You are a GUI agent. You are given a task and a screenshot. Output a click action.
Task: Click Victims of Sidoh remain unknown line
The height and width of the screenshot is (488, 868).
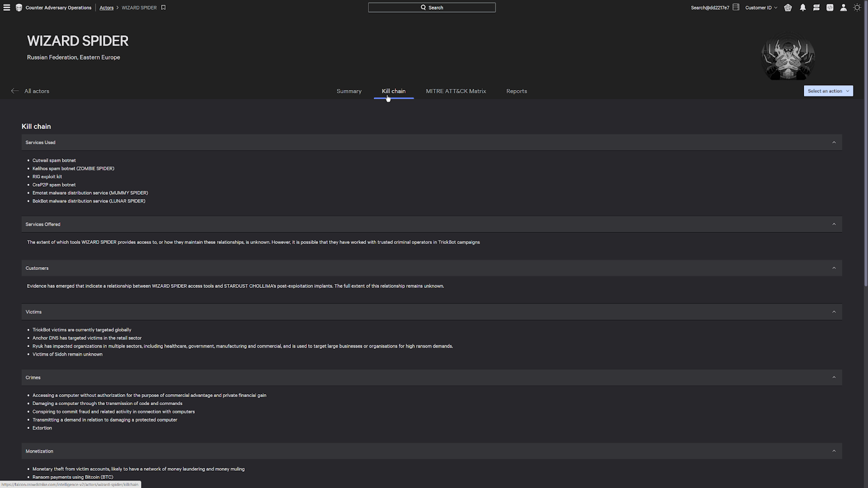[67, 354]
